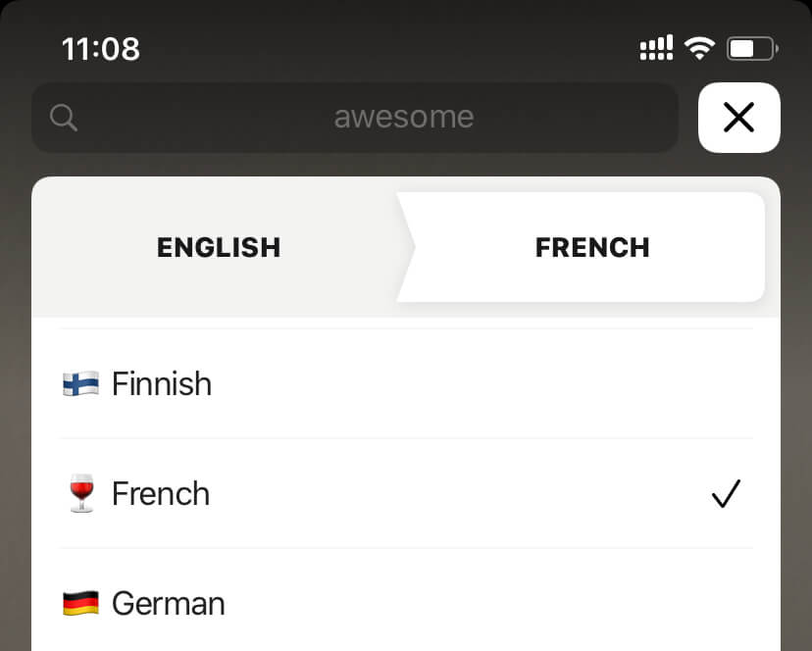Select Finnish from the language list
The width and height of the screenshot is (812, 651).
coord(161,383)
